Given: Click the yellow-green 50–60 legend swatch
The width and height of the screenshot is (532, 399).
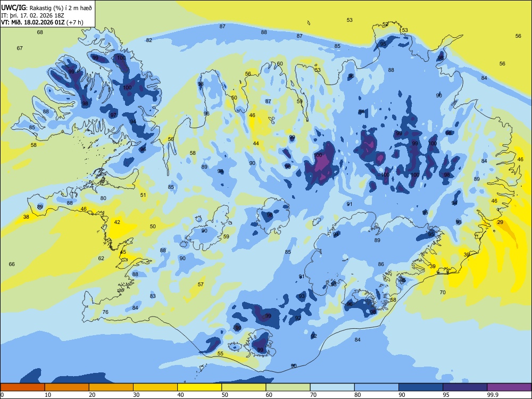Looking at the screenshot, I should pos(244,387).
